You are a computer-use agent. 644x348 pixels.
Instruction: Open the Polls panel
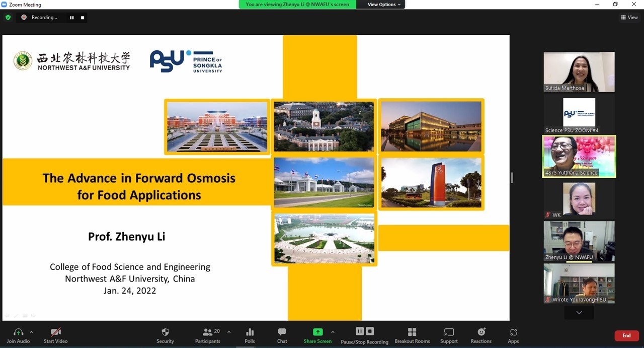(x=250, y=332)
